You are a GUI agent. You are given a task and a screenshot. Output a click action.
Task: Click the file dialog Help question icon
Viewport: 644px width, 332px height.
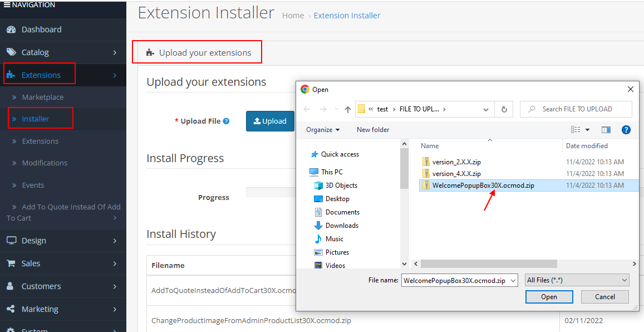point(626,130)
